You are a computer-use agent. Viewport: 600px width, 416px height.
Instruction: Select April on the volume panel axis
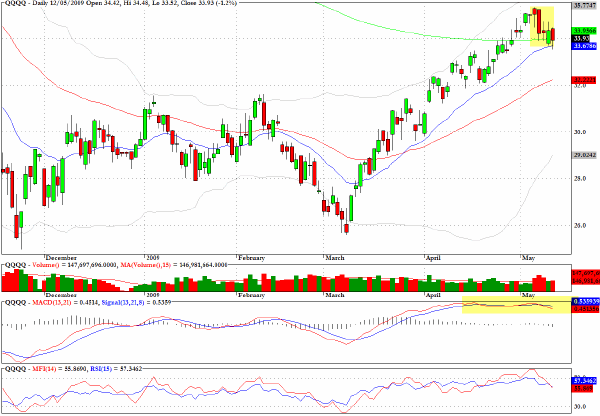(x=434, y=295)
